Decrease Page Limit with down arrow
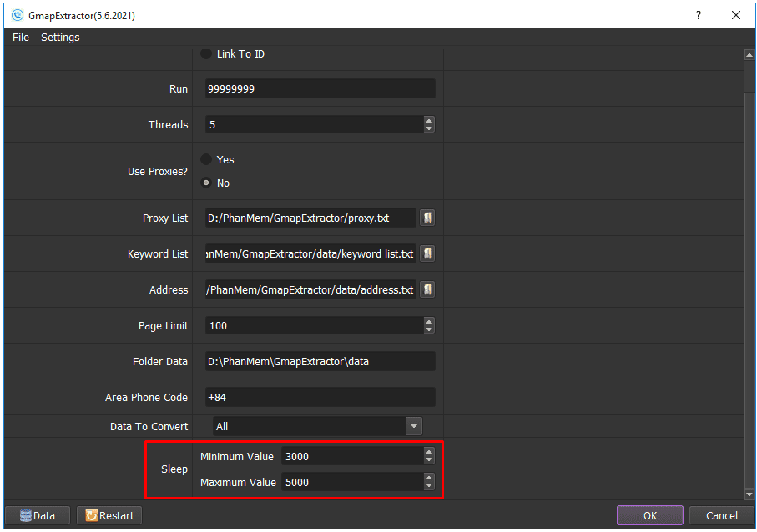This screenshot has width=757, height=532. [x=429, y=329]
